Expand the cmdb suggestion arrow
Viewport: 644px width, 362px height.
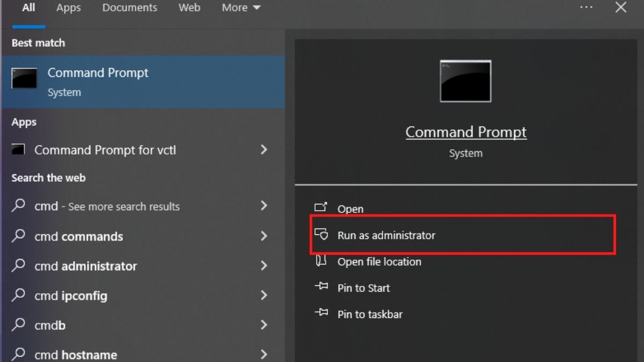pyautogui.click(x=264, y=324)
